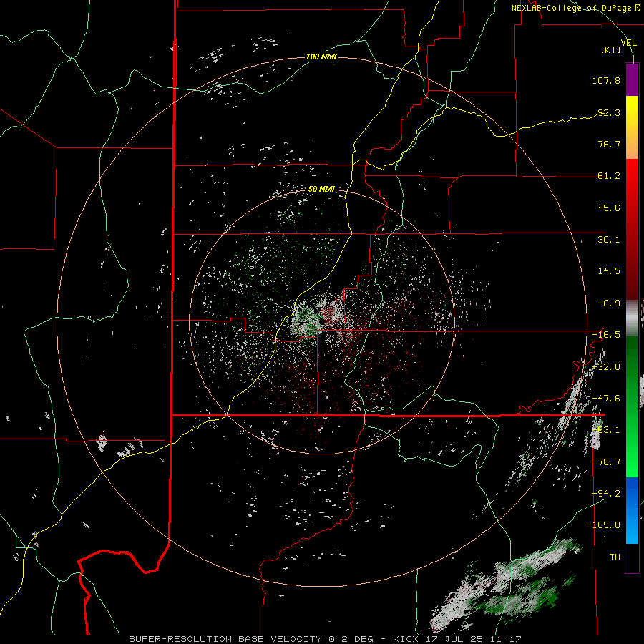
Task: Click the -47.6 legend value
Action: (606, 399)
